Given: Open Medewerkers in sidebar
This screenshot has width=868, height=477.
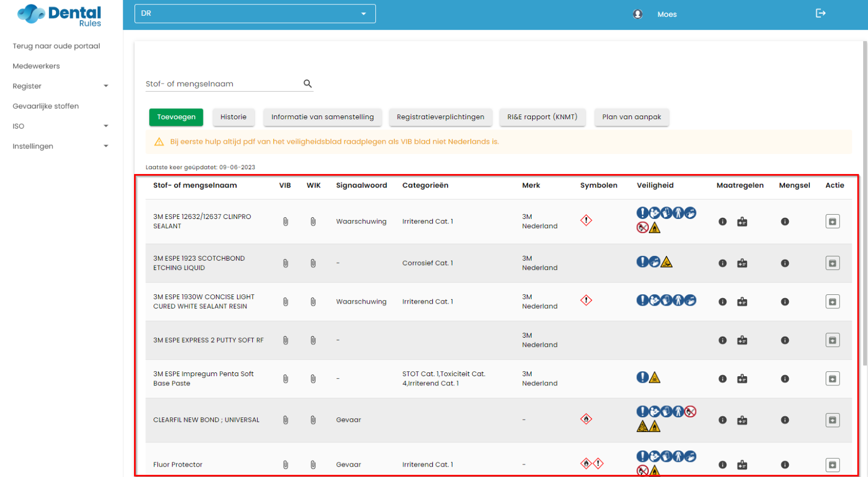Looking at the screenshot, I should point(36,66).
